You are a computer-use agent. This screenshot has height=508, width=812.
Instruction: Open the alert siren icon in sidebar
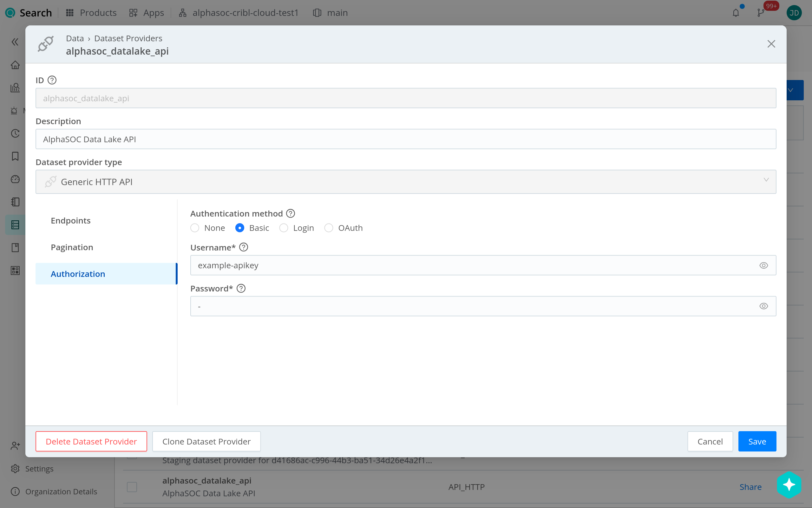coord(14,110)
